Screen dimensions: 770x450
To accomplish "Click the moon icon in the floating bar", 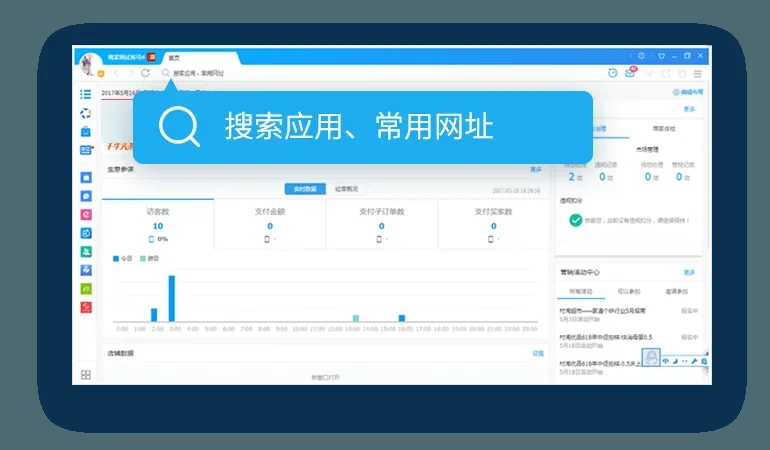I will coord(675,361).
